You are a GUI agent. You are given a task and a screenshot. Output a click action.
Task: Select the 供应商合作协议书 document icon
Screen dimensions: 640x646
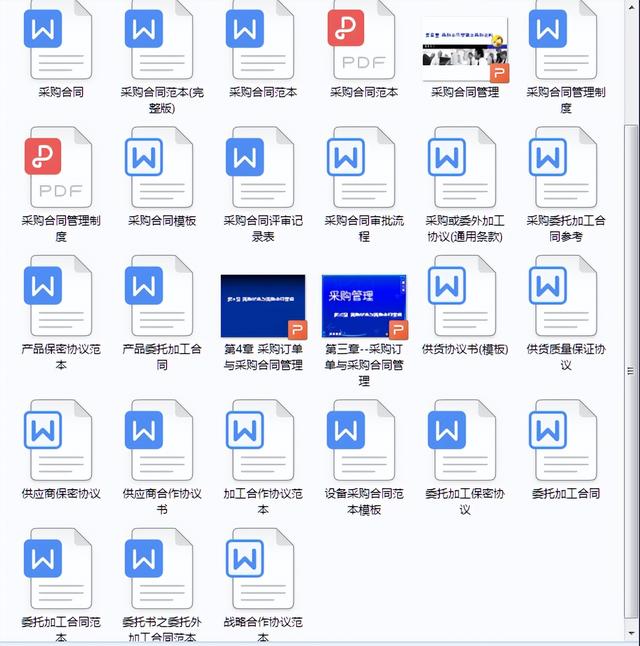coord(159,440)
